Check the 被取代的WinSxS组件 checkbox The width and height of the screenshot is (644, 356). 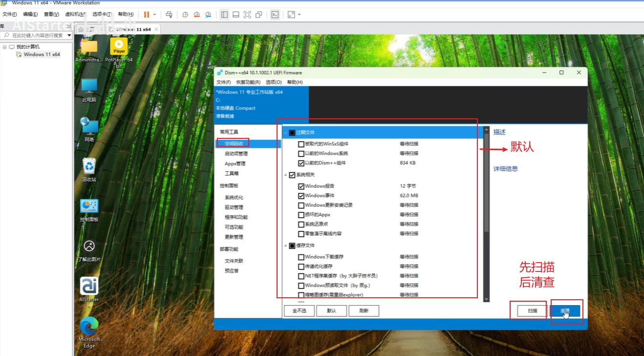click(301, 144)
